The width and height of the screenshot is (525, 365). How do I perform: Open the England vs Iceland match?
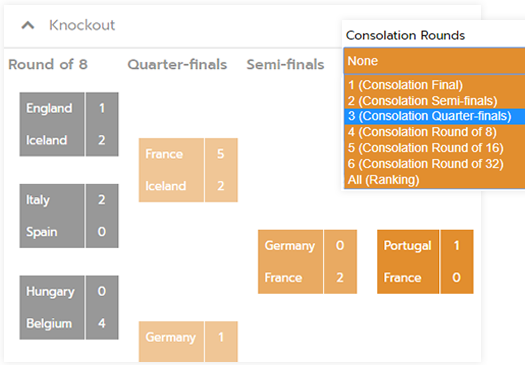pos(69,124)
